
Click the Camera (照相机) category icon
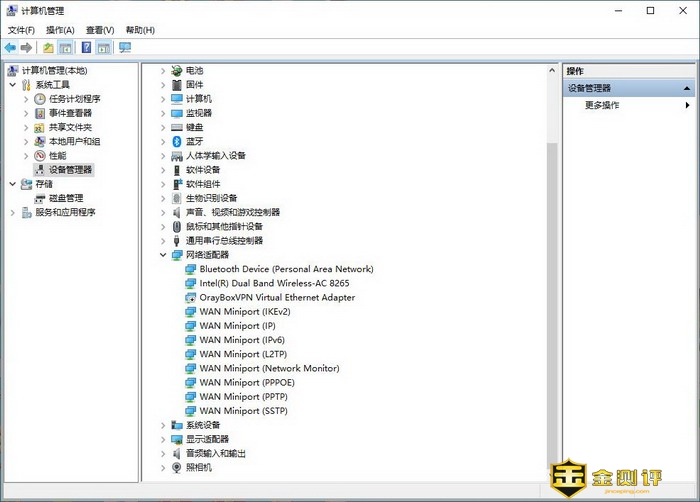[177, 468]
